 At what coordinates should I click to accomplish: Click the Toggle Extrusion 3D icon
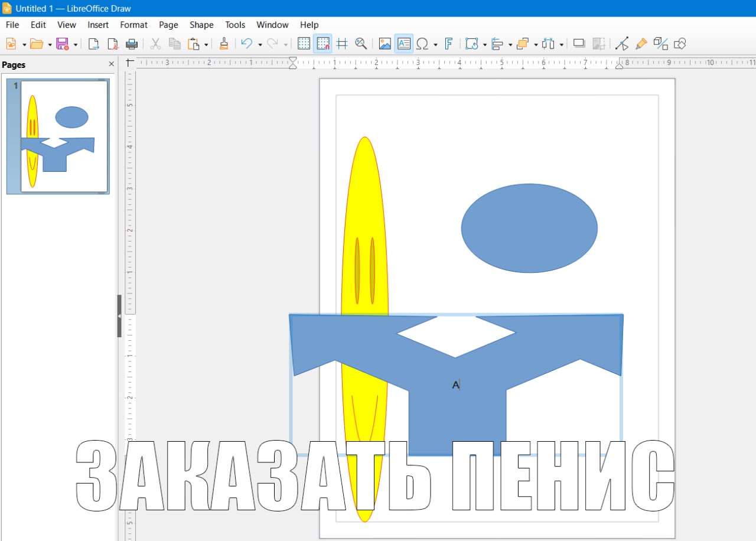[x=661, y=44]
